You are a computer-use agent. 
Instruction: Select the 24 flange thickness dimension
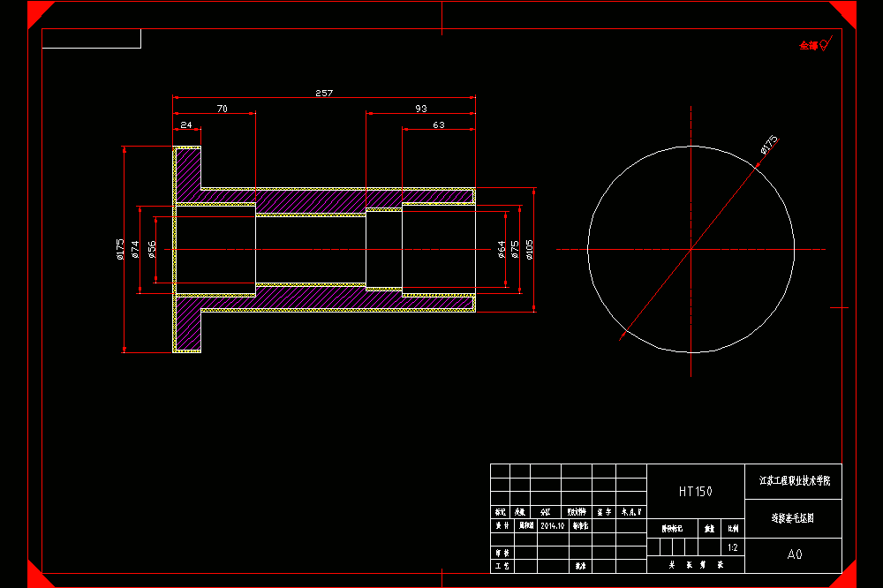[x=185, y=125]
